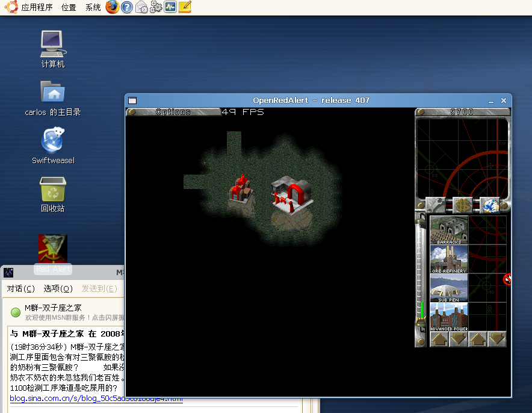Select the 计算机 desktop icon
Image resolution: width=532 pixels, height=413 pixels.
tap(53, 49)
